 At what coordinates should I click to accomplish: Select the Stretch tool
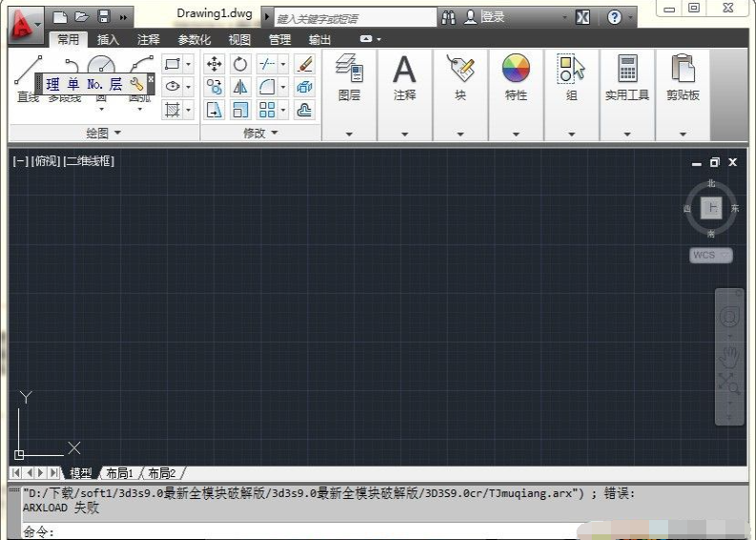[214, 110]
